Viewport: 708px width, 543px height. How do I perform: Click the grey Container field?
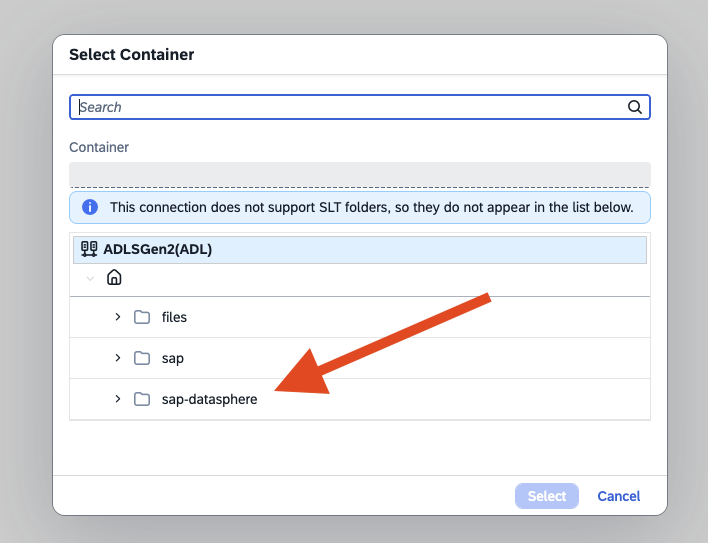coord(359,174)
